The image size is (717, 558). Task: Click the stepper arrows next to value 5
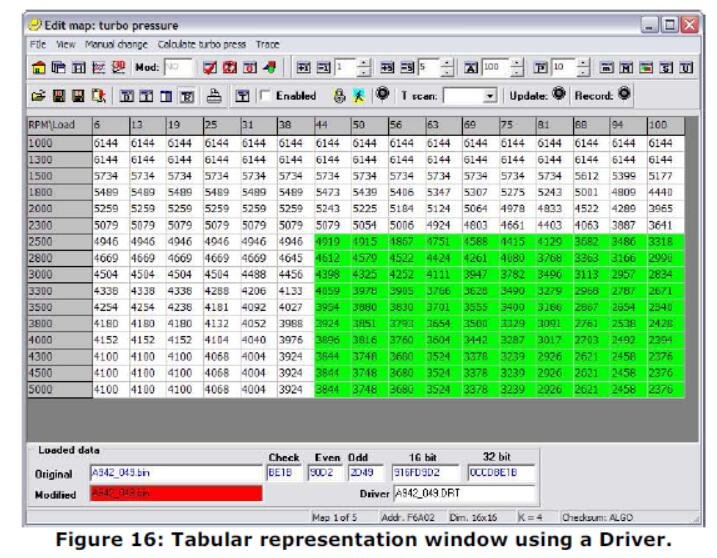[447, 68]
